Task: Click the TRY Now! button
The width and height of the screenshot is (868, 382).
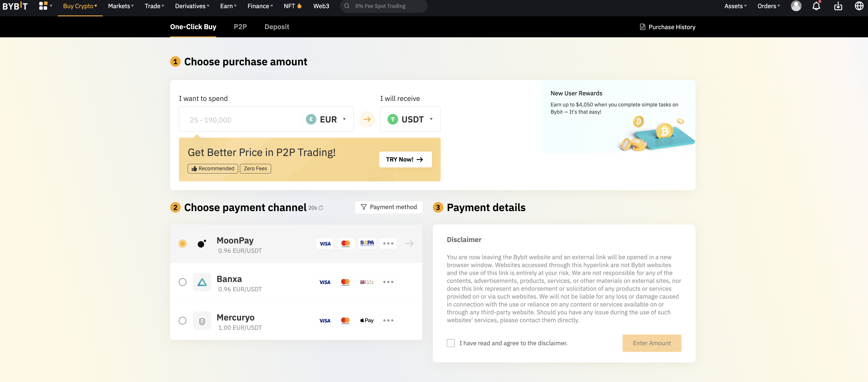Action: pyautogui.click(x=405, y=160)
